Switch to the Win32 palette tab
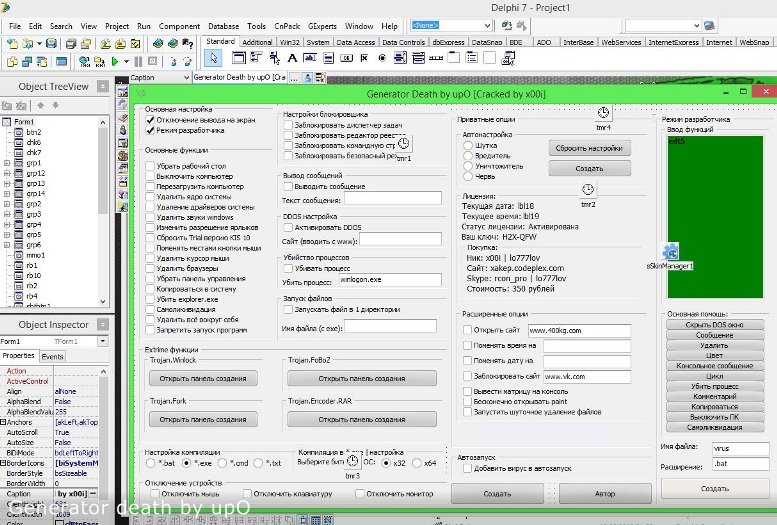Screen dimensions: 777x525 289,43
